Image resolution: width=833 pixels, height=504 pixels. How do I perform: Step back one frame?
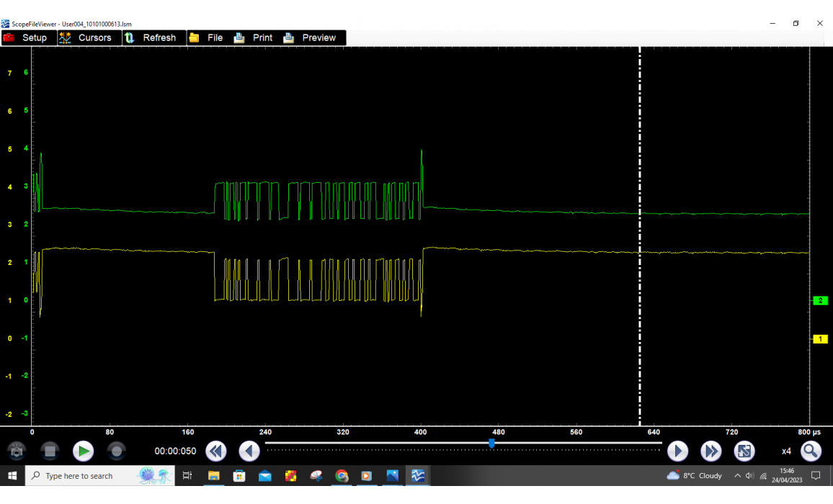[249, 451]
